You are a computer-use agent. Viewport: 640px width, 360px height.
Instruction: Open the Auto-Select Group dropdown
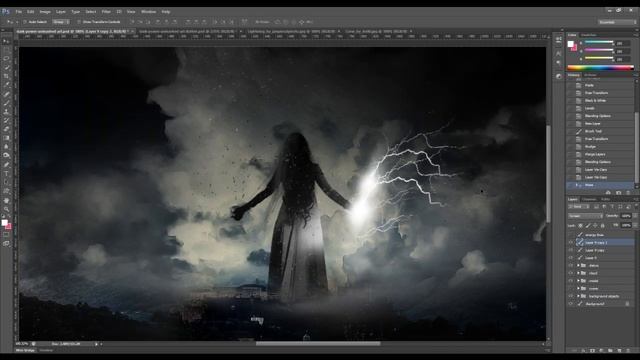click(61, 22)
